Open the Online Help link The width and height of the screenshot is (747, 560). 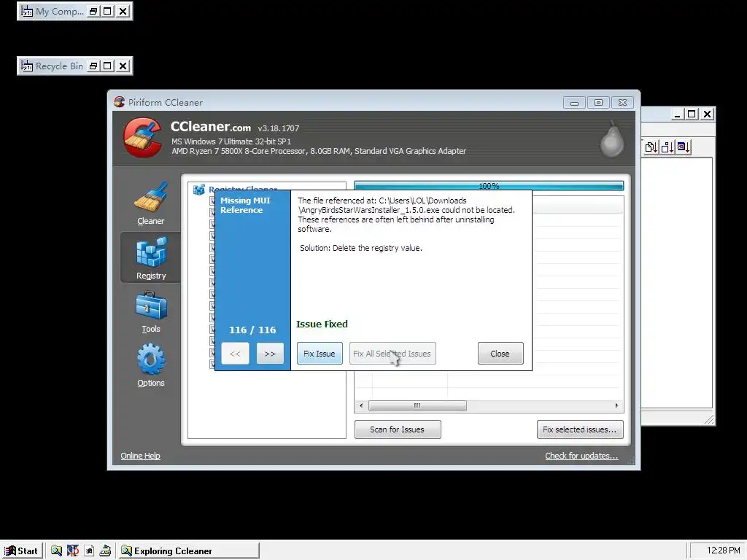point(140,456)
